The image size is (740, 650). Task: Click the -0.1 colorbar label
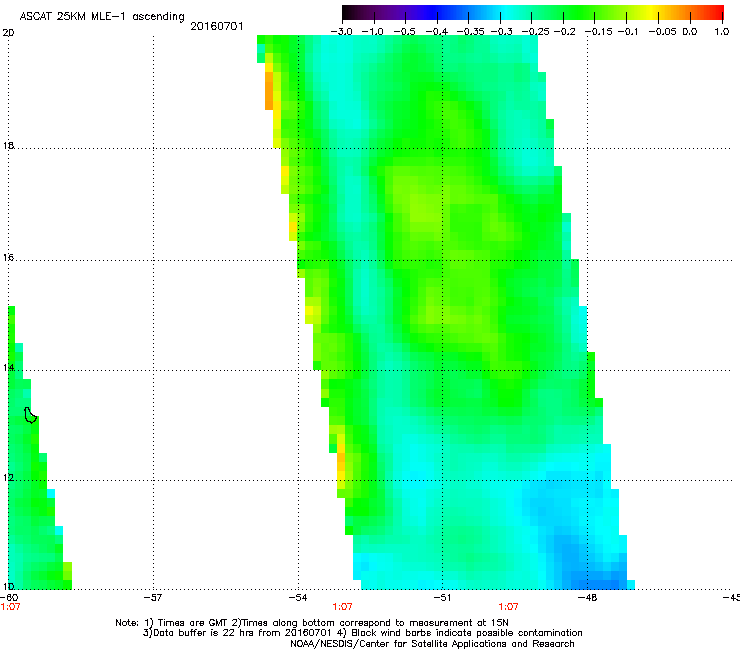tap(628, 32)
